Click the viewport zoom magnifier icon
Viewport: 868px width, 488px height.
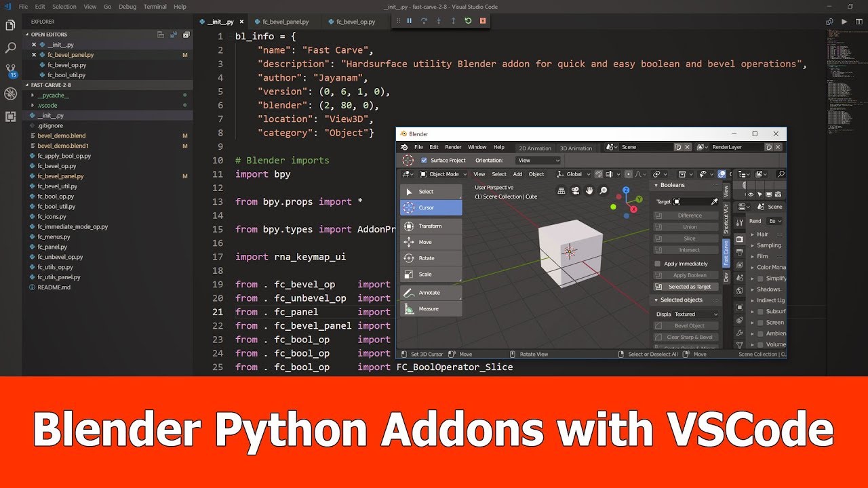603,190
